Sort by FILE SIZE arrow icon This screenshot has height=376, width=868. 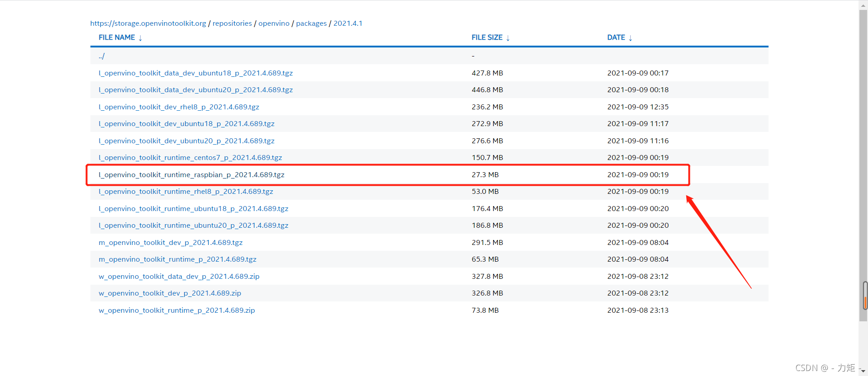coord(508,38)
